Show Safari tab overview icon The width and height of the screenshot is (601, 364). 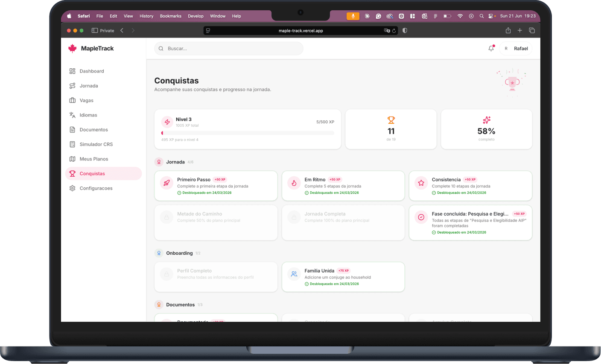(532, 30)
